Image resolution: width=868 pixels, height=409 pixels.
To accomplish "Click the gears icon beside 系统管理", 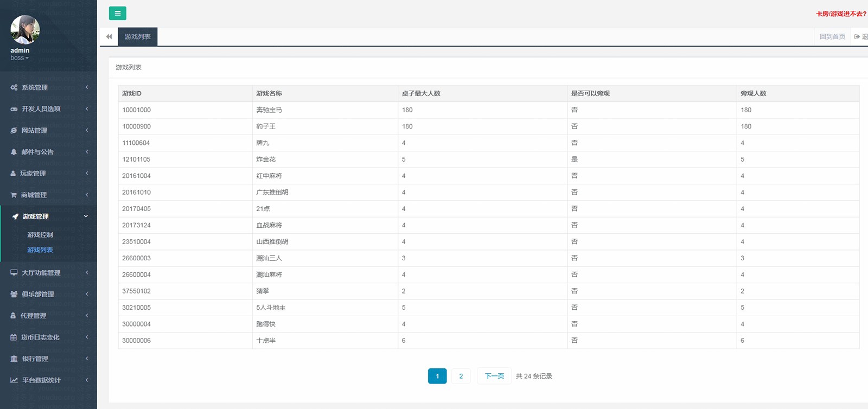I will (x=14, y=87).
